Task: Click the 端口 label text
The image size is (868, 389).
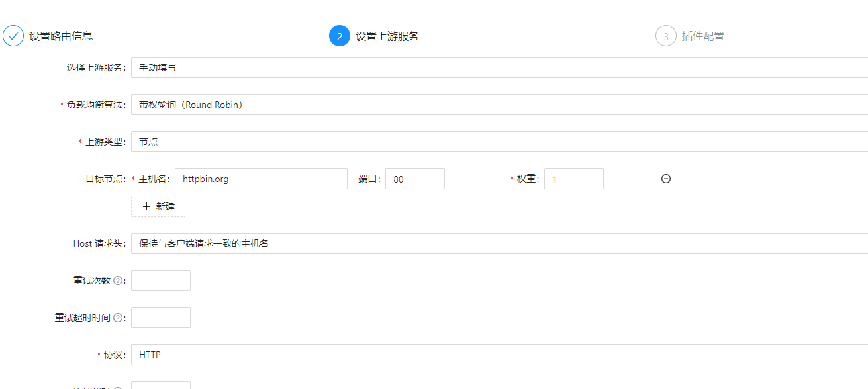Action: (x=368, y=179)
